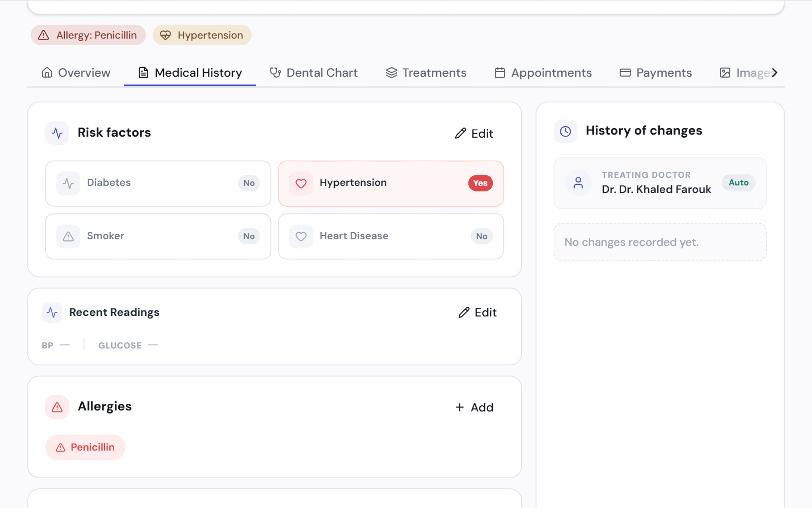Click the layers icon beside Treatments
The image size is (812, 508).
click(x=391, y=73)
